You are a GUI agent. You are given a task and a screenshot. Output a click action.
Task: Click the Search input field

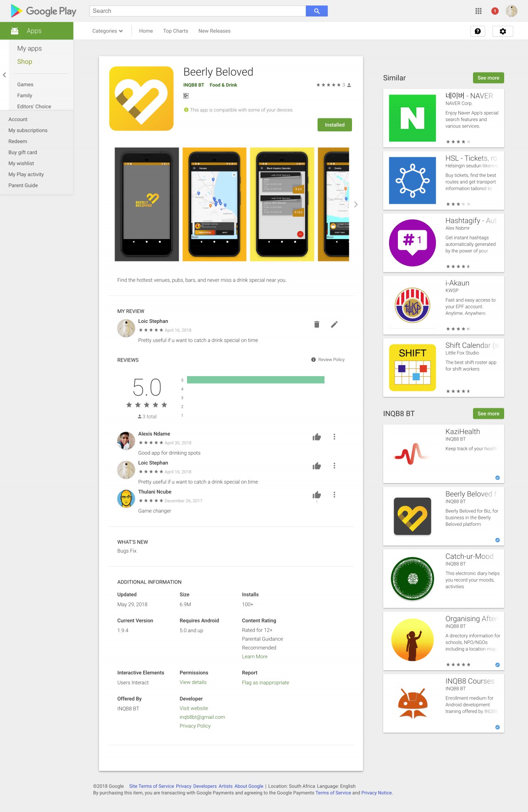coord(198,11)
